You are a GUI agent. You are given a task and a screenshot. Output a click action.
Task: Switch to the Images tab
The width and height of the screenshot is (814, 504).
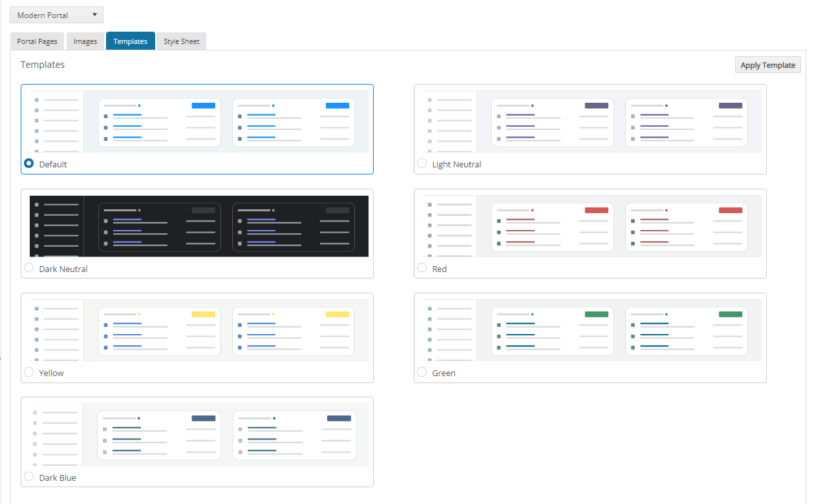pyautogui.click(x=85, y=41)
